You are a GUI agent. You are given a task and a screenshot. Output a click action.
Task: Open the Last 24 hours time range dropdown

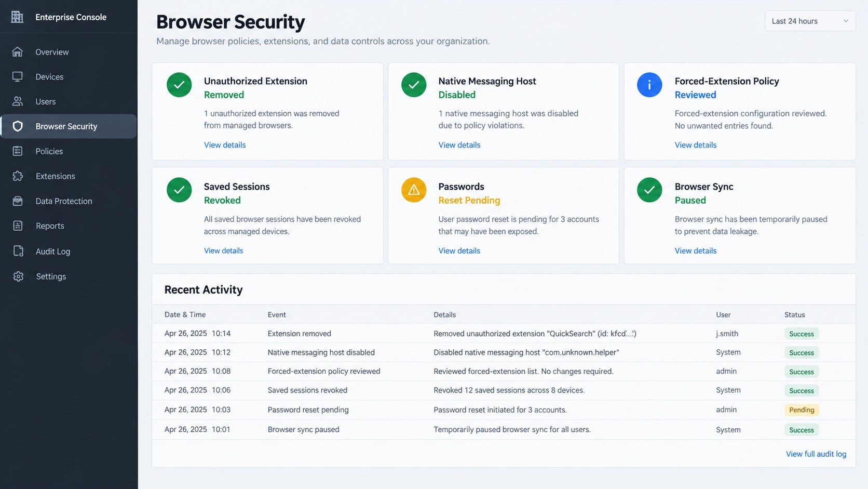click(x=810, y=21)
